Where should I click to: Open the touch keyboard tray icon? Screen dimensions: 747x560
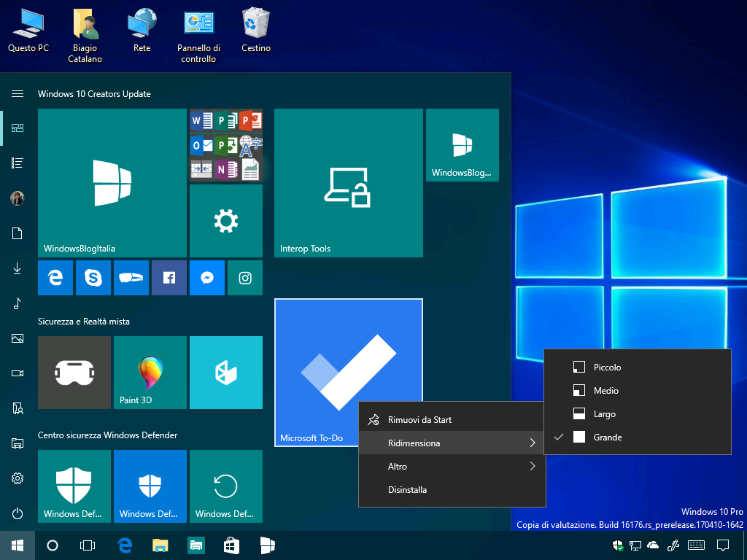pos(697,545)
